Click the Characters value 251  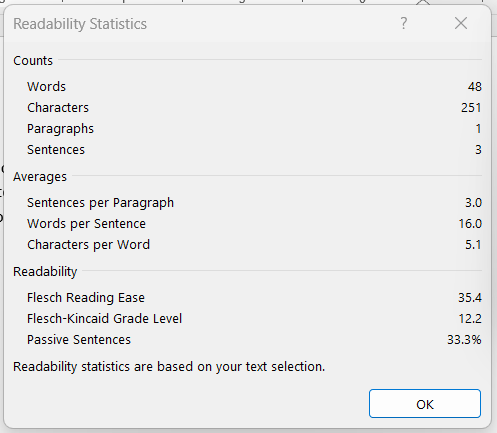tap(471, 108)
